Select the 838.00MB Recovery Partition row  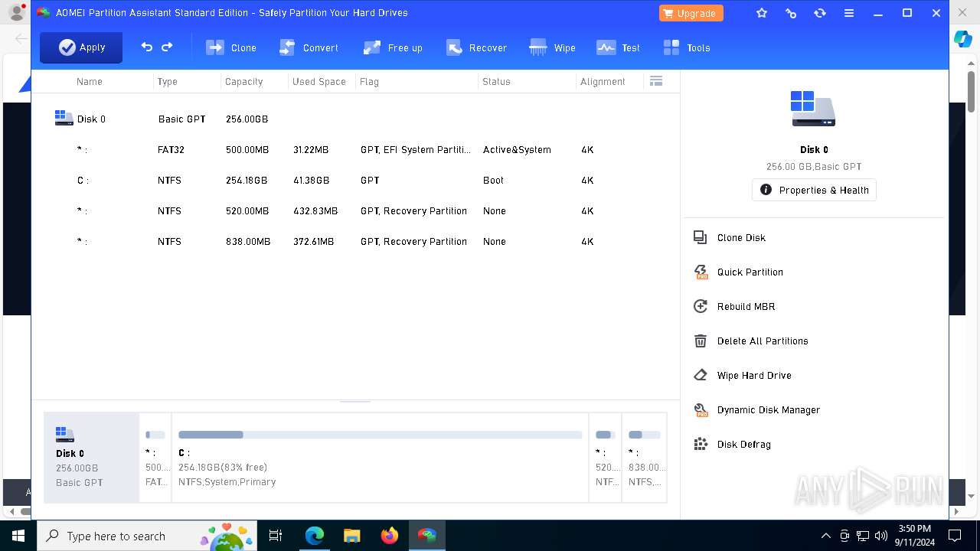click(x=355, y=241)
